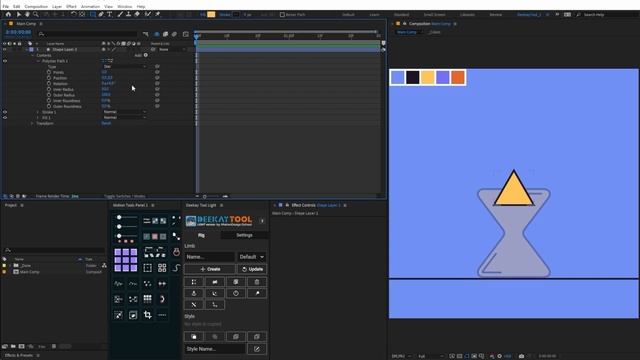This screenshot has width=640, height=360.
Task: Select the Hand tool
Action: point(27,14)
